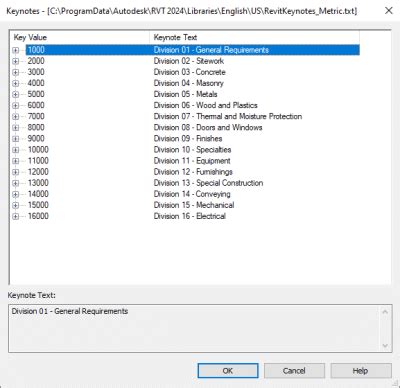Expand the 8000 Doors and Windows node
This screenshot has width=400, height=388.
pos(15,128)
